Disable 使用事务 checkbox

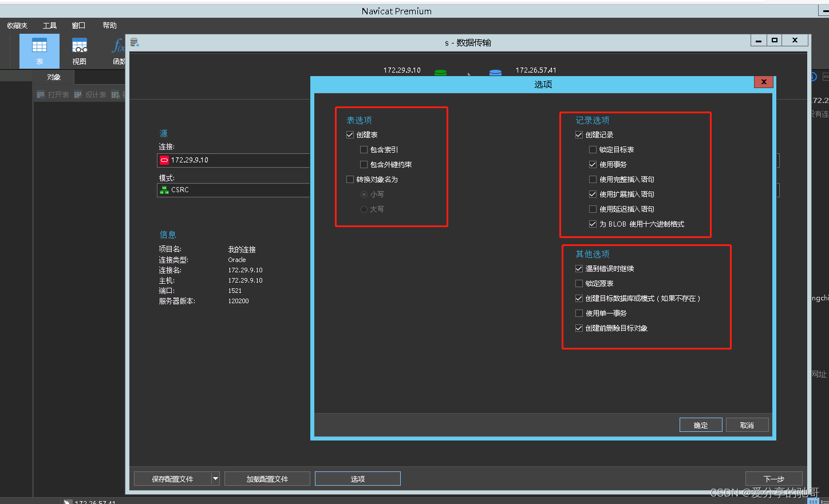(593, 165)
